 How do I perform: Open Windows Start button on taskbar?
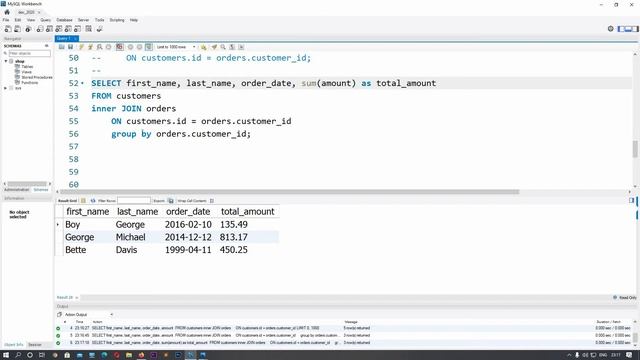click(x=6, y=355)
